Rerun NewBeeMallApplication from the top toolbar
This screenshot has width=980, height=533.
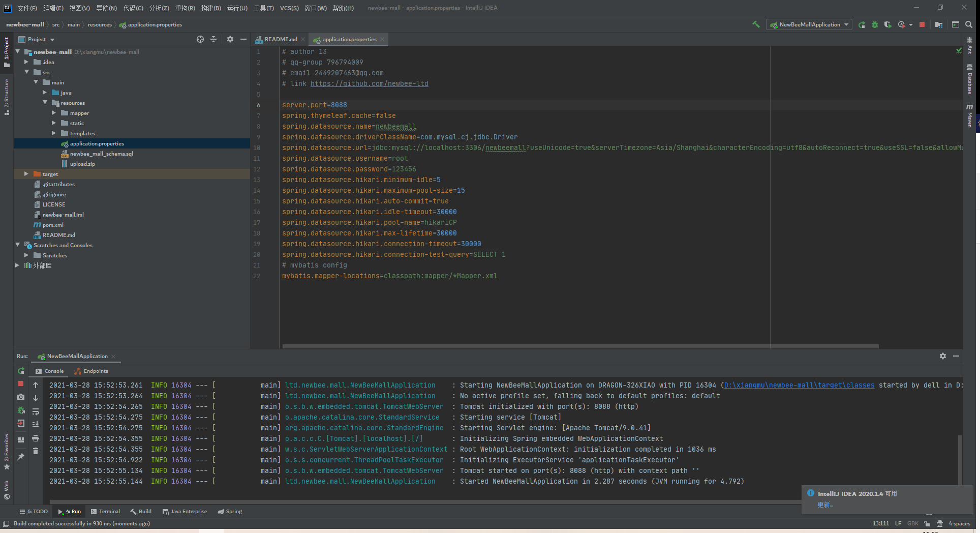(x=862, y=24)
